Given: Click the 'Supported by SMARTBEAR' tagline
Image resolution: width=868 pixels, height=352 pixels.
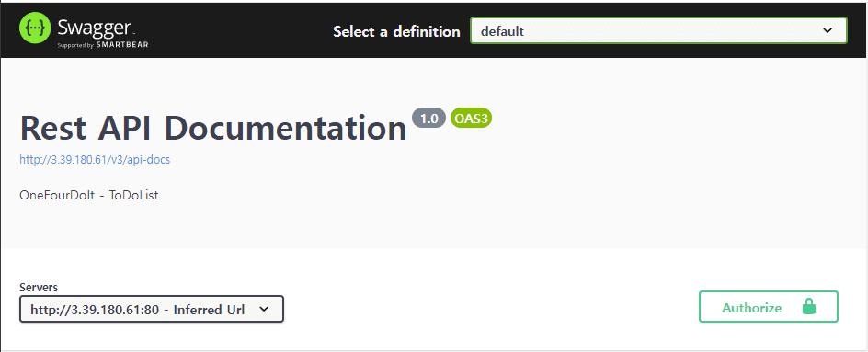Looking at the screenshot, I should pos(103,45).
